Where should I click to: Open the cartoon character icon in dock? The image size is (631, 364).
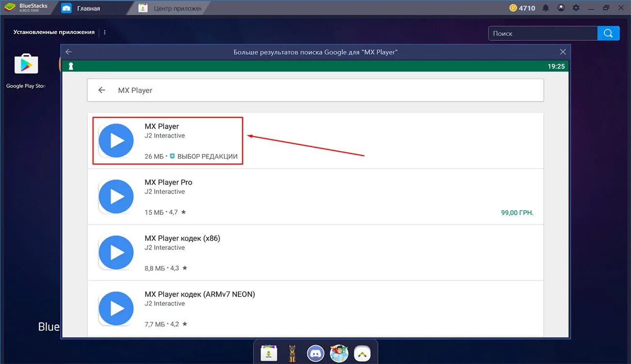pyautogui.click(x=339, y=353)
